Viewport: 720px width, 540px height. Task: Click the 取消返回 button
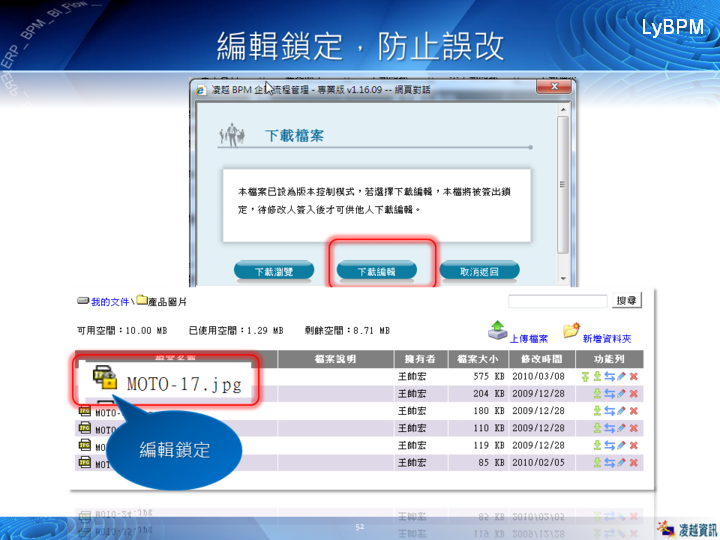[479, 271]
